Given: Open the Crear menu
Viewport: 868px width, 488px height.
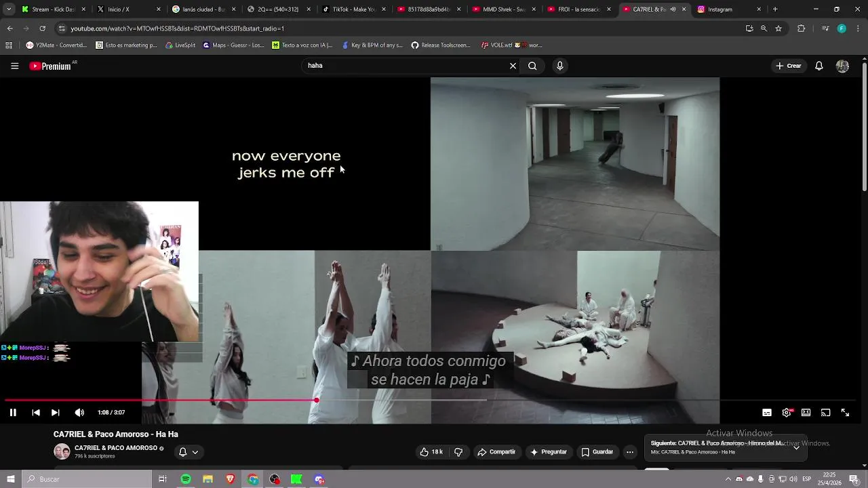Looking at the screenshot, I should point(789,66).
